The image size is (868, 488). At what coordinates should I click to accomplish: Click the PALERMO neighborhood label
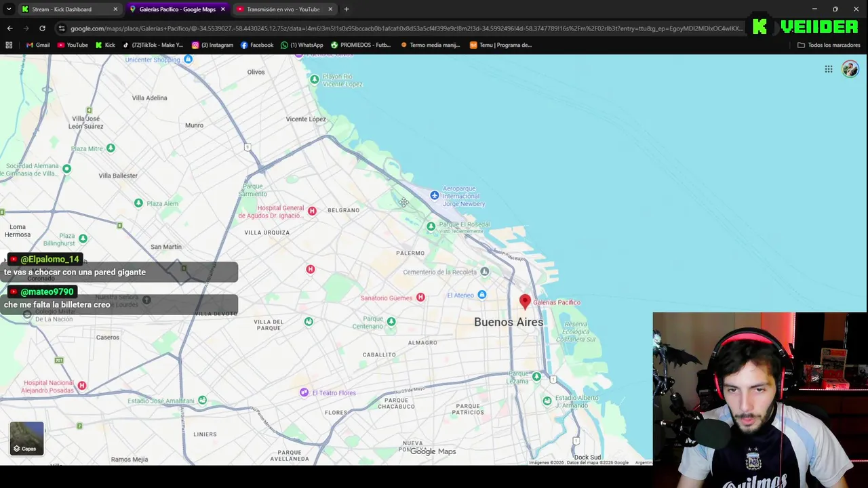pyautogui.click(x=410, y=253)
